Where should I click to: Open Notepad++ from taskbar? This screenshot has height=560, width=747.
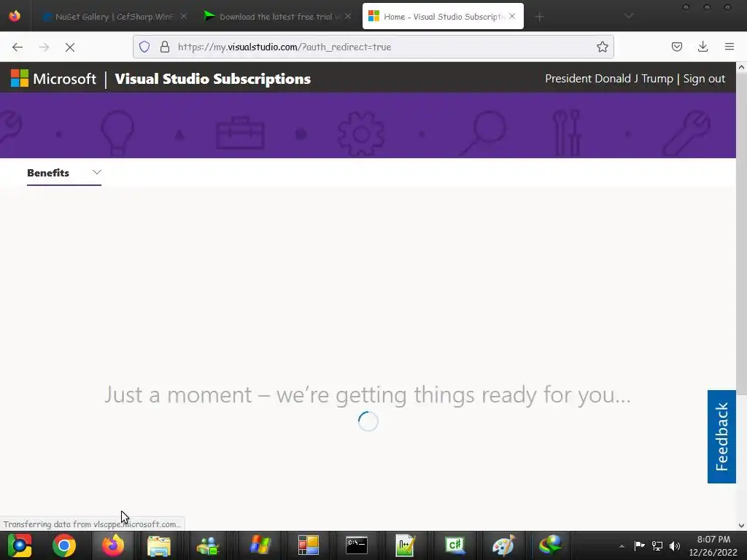coord(406,545)
